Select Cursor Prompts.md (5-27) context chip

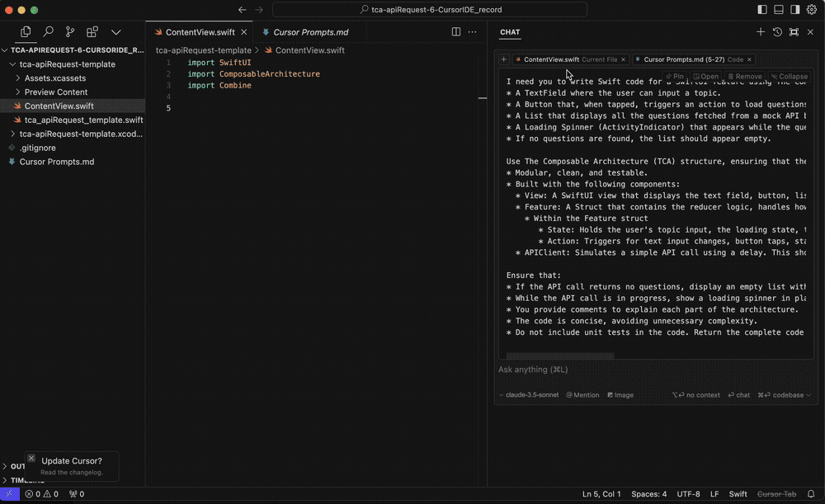click(694, 59)
